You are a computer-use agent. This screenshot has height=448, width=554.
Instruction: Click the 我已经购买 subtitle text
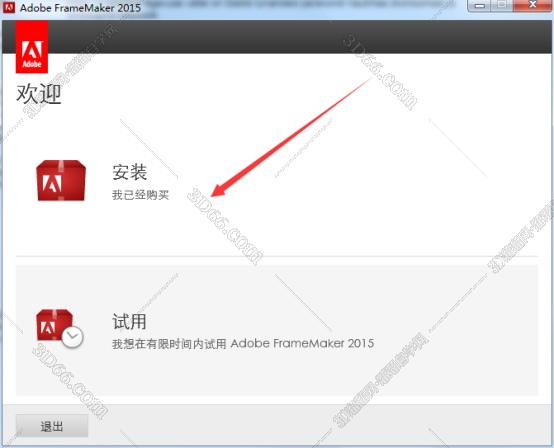(x=141, y=195)
